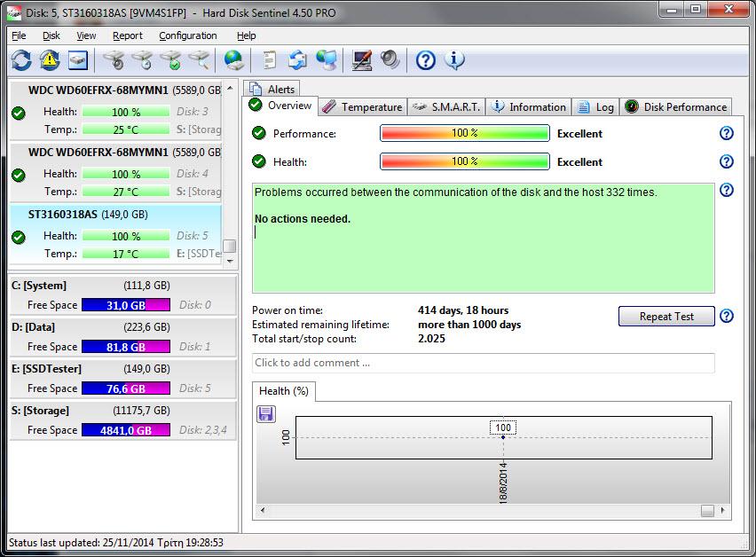The image size is (756, 557).
Task: Click the comment field to add comment
Action: pos(483,363)
